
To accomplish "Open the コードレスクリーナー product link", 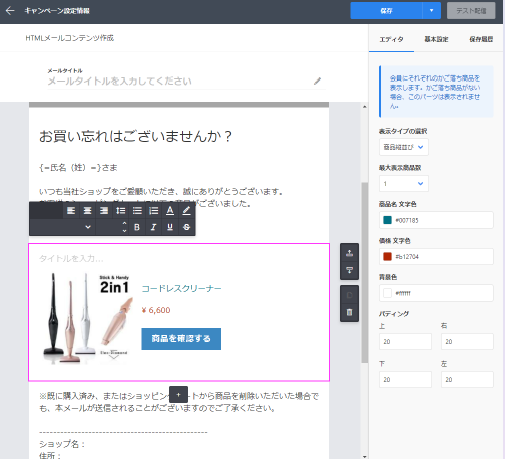I will pyautogui.click(x=182, y=288).
